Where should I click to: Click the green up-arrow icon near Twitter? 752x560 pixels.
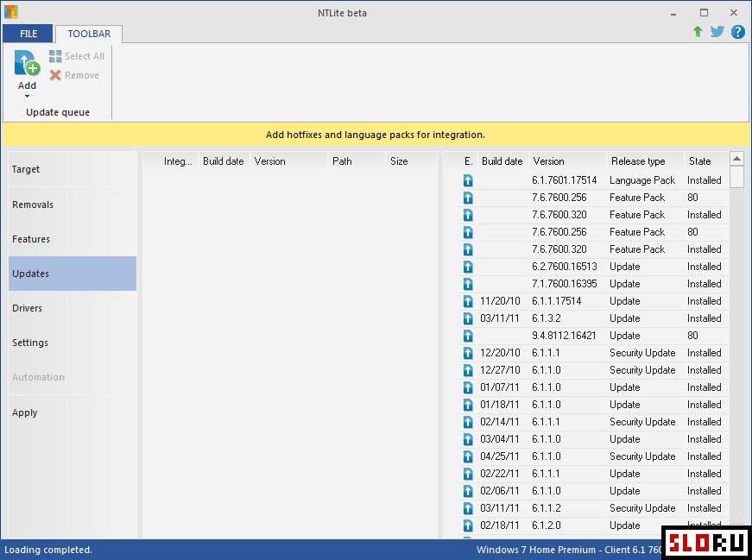698,32
